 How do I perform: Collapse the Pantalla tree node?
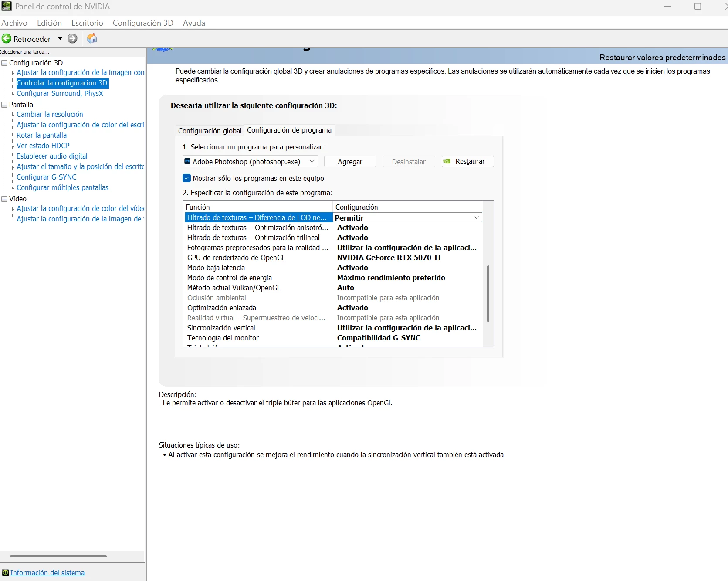tap(4, 105)
